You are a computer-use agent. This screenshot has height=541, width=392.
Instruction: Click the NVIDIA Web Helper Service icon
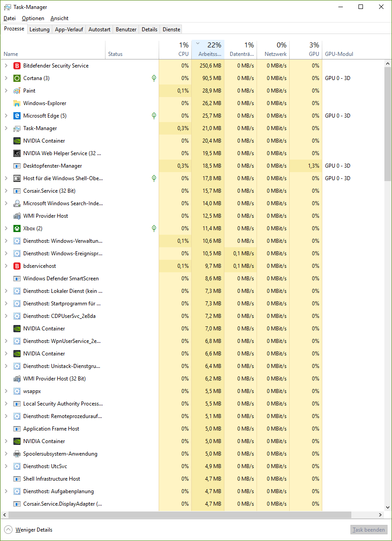coord(17,153)
